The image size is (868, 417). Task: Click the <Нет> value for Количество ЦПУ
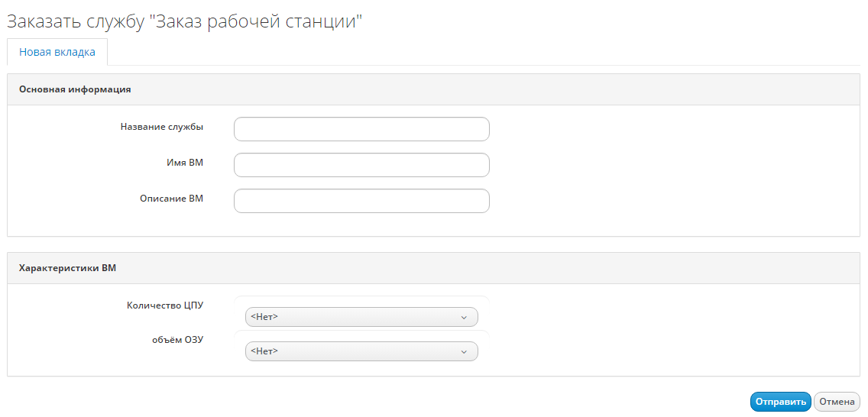pos(264,317)
